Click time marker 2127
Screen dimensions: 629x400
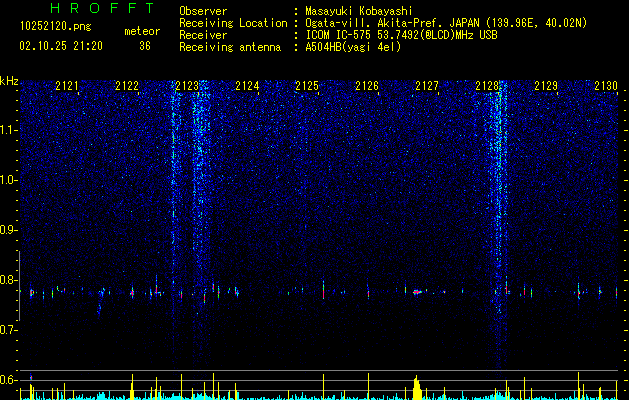pos(427,86)
